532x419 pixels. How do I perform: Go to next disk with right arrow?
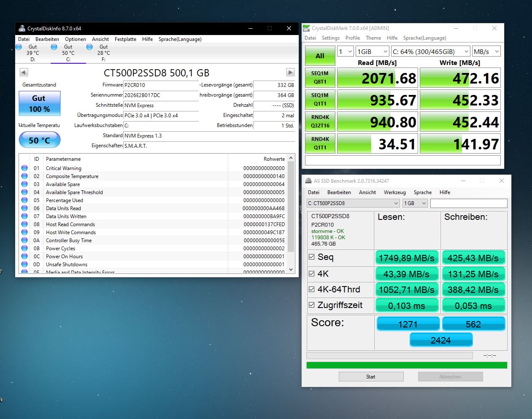pos(290,72)
